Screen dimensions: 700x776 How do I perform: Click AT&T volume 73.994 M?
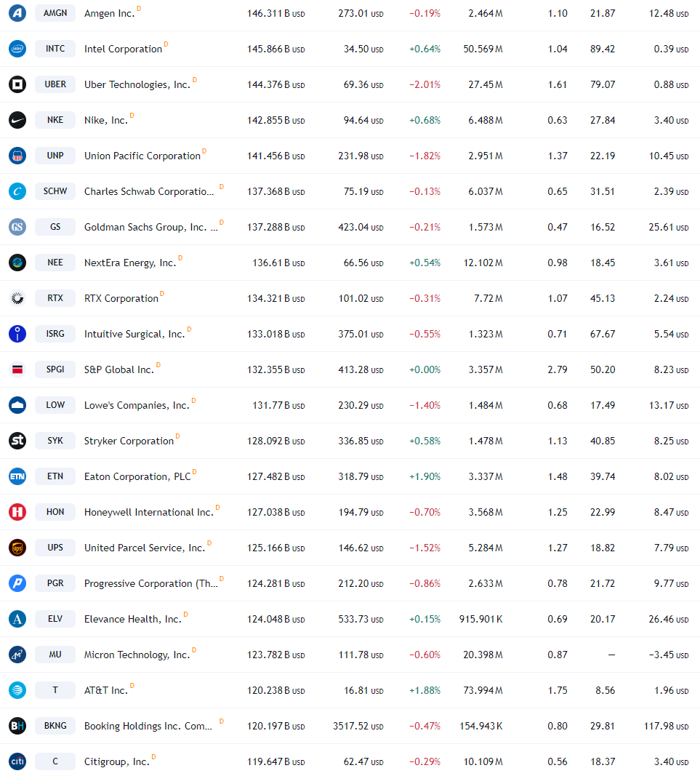click(x=483, y=690)
